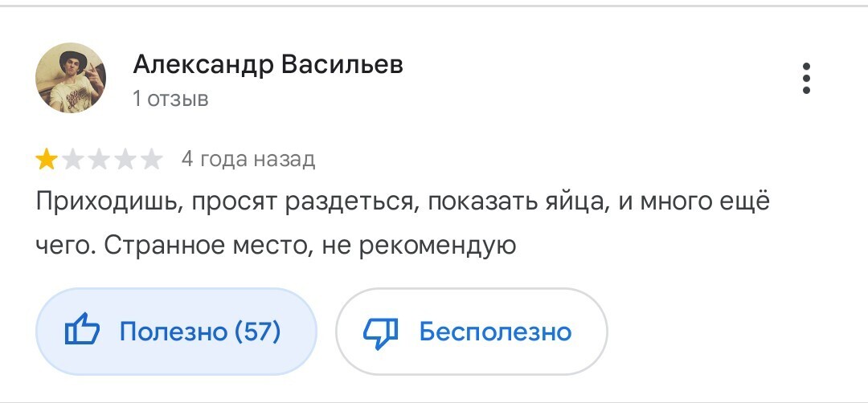
Task: Click the third gray rating star
Action: click(x=99, y=160)
